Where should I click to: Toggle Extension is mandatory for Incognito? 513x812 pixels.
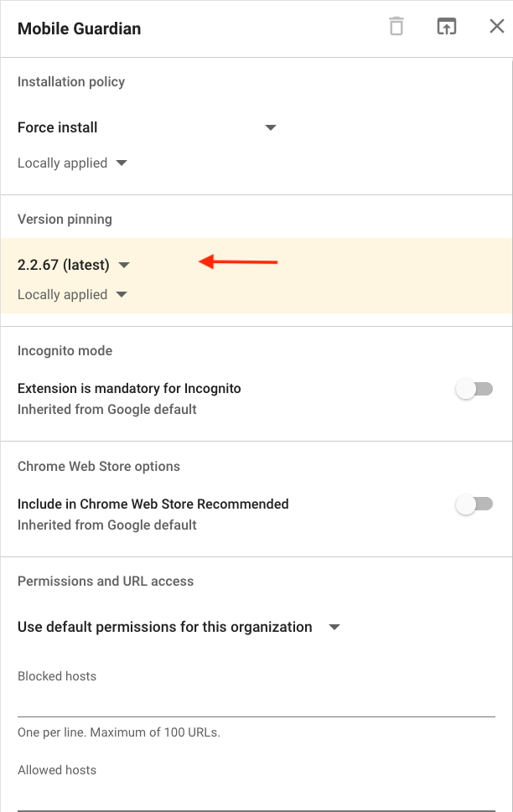474,389
